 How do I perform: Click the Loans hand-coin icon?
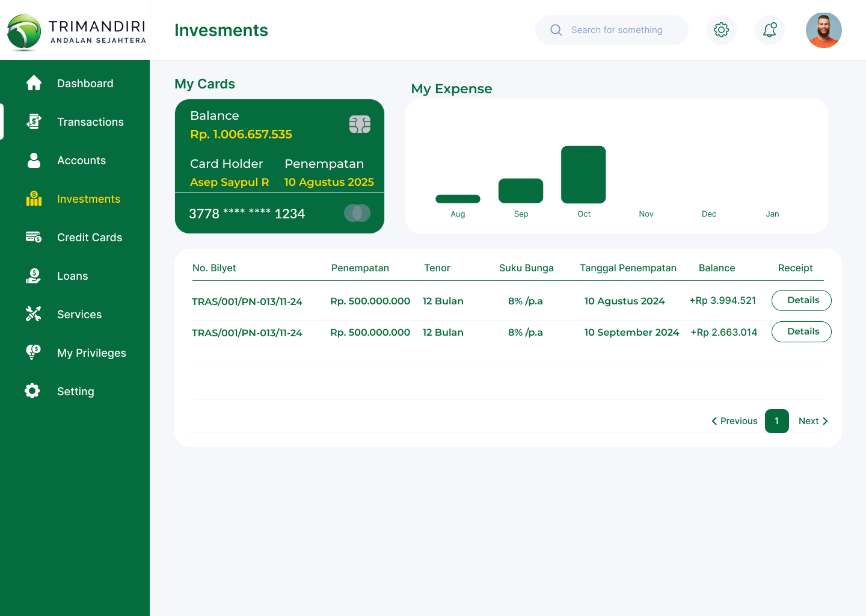pos(34,276)
